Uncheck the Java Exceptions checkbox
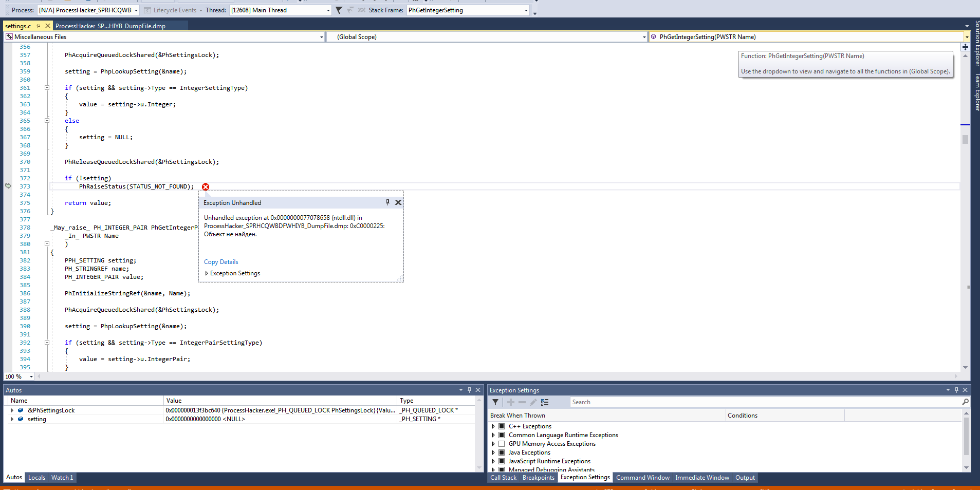 [x=502, y=452]
